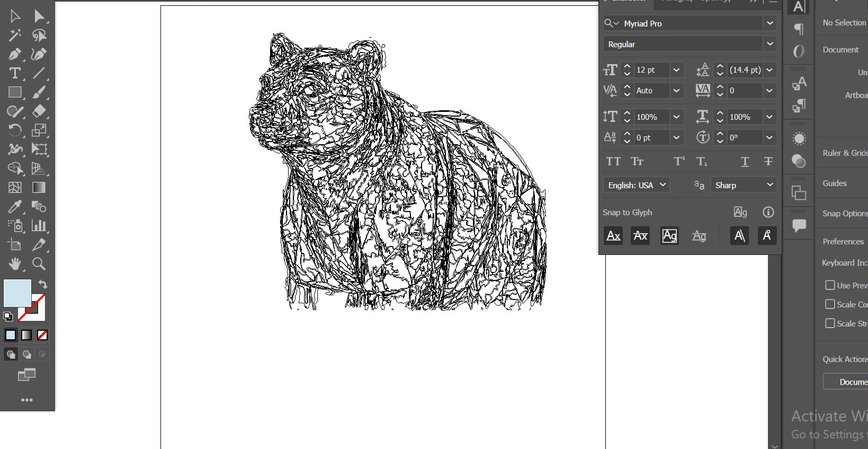This screenshot has width=868, height=449.
Task: Select the Eyedropper tool
Action: tap(15, 207)
